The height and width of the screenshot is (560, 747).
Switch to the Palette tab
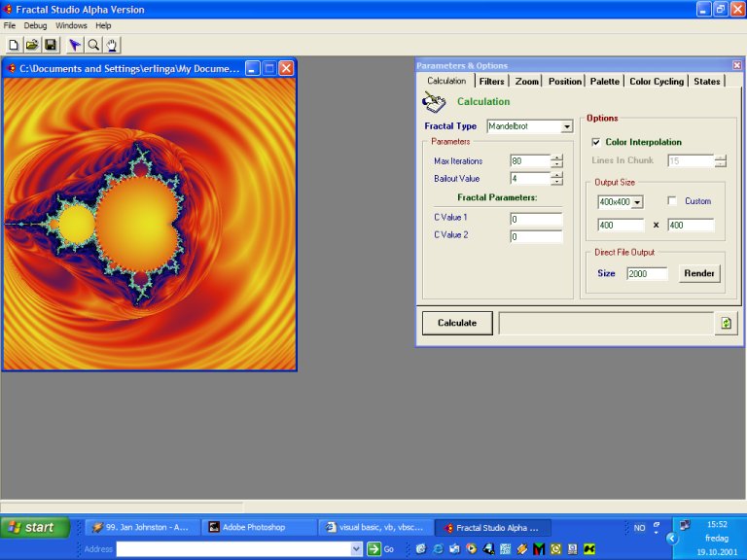(604, 82)
